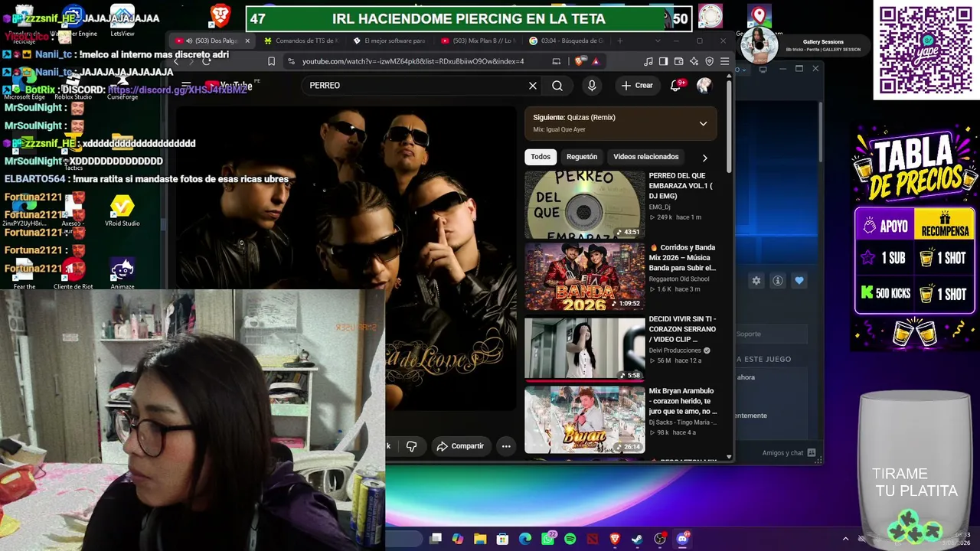The image size is (980, 551).
Task: Select the 'Videos relacionados' filter chip
Action: pyautogui.click(x=646, y=157)
